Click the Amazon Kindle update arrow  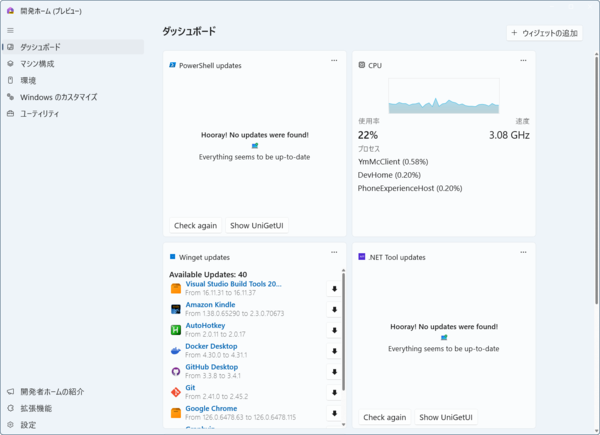point(333,310)
